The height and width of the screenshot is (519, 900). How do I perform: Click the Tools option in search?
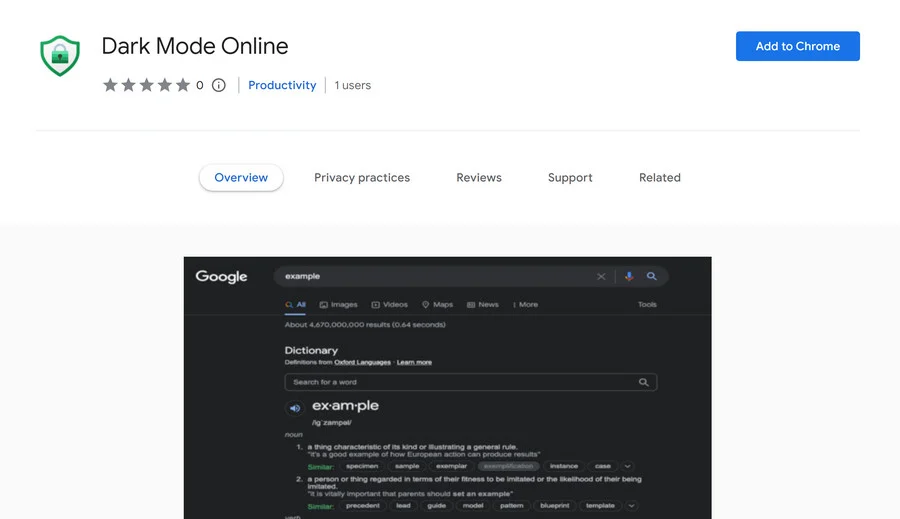[x=647, y=305]
